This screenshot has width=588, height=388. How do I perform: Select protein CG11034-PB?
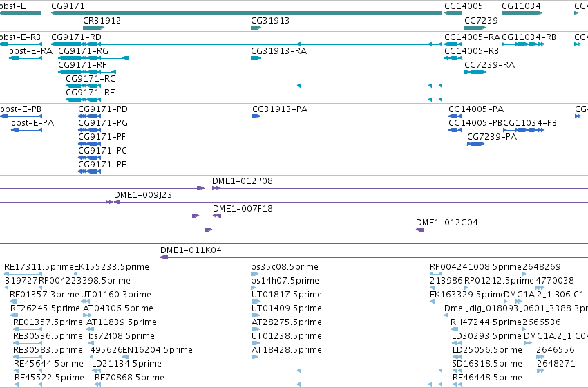click(x=524, y=130)
